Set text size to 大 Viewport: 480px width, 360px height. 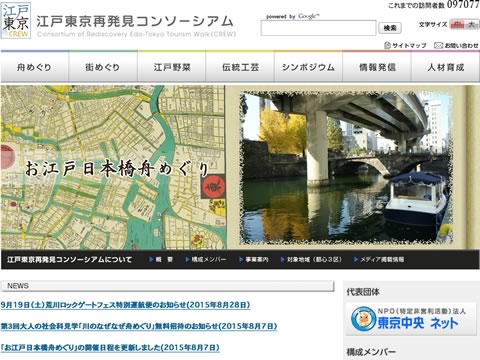pos(472,24)
